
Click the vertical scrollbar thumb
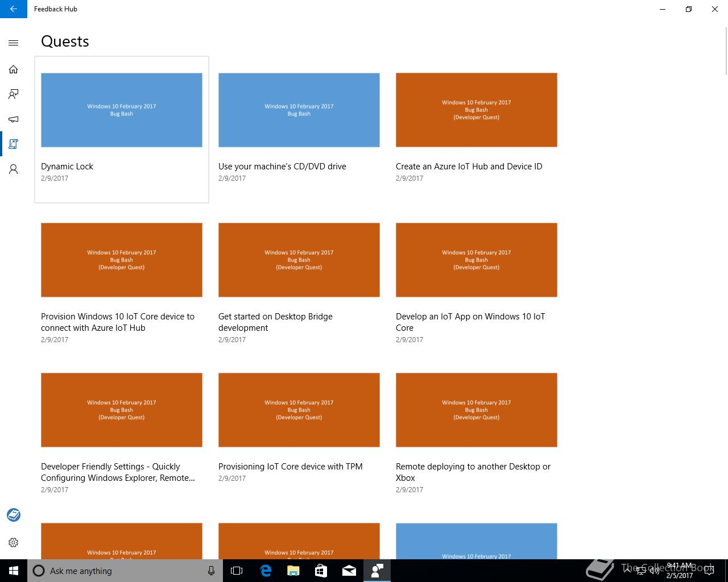point(726,51)
